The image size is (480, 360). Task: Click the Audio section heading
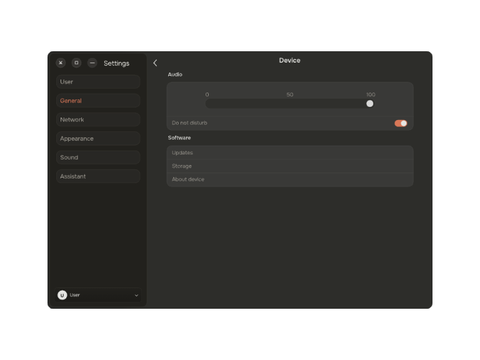(175, 74)
